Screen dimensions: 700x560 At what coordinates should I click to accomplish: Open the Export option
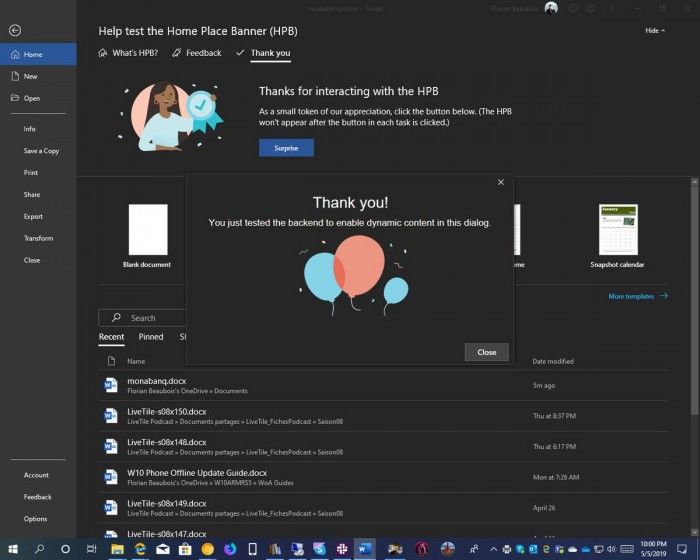pos(33,217)
